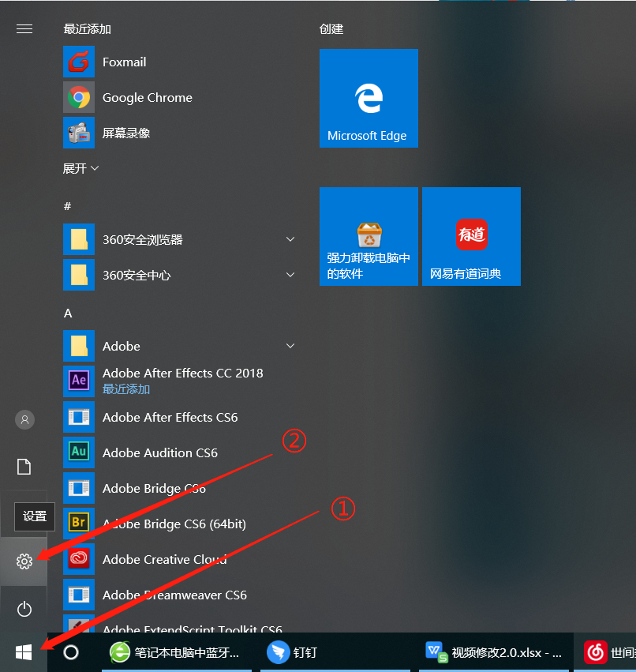This screenshot has height=672, width=636.
Task: Click the Windows Start button
Action: (x=23, y=652)
